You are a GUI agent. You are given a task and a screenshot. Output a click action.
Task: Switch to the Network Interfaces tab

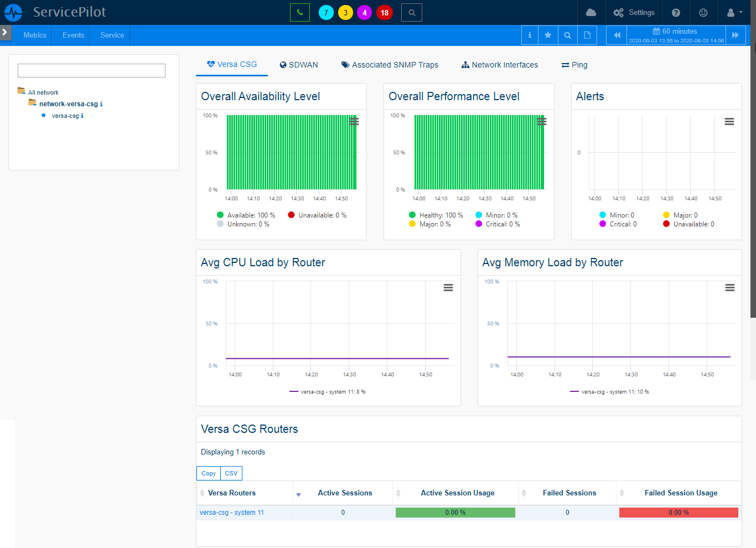coord(500,65)
